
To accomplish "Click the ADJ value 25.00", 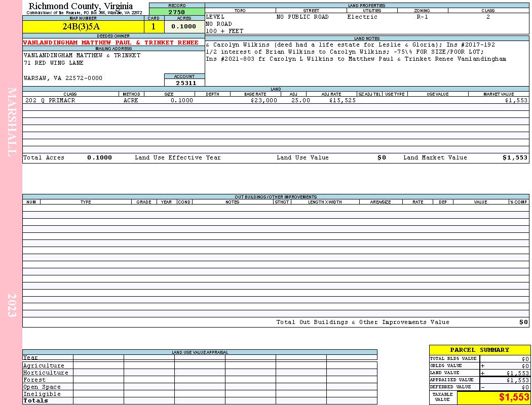I will click(300, 100).
